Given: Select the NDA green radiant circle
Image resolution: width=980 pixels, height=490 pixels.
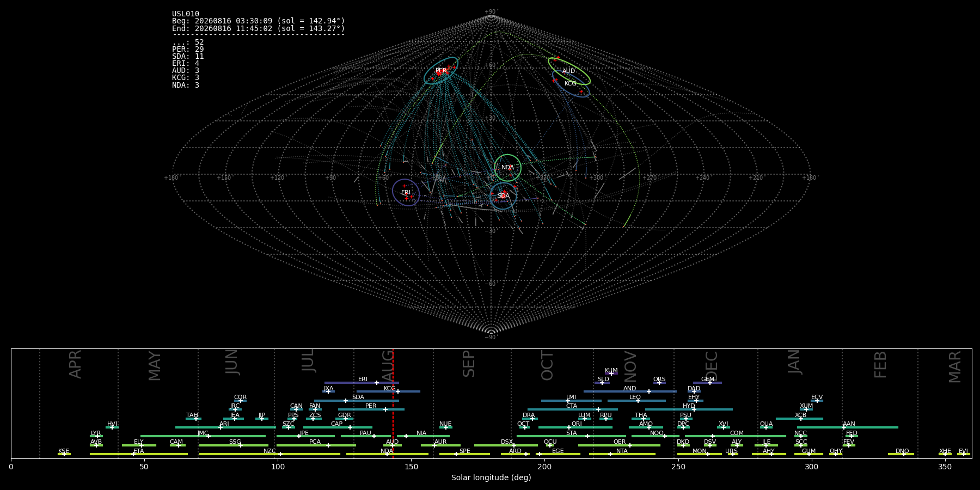Looking at the screenshot, I should [x=507, y=168].
